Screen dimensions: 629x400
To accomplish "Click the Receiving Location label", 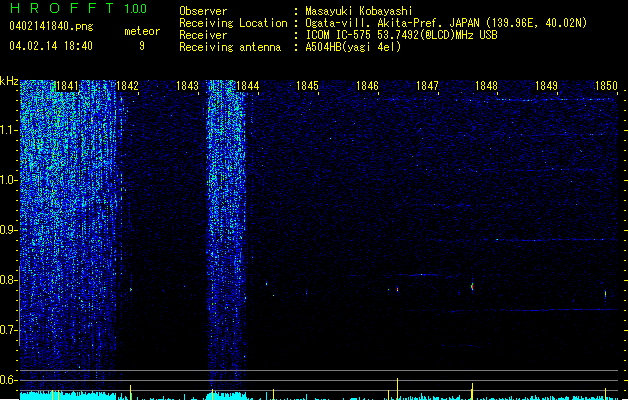I will pos(233,23).
